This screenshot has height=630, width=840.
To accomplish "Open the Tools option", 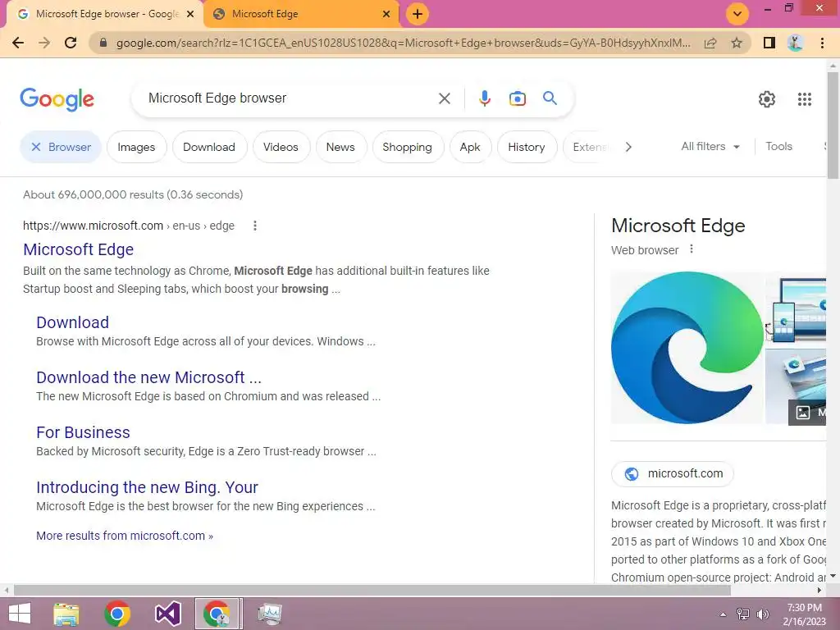I will pos(778,146).
